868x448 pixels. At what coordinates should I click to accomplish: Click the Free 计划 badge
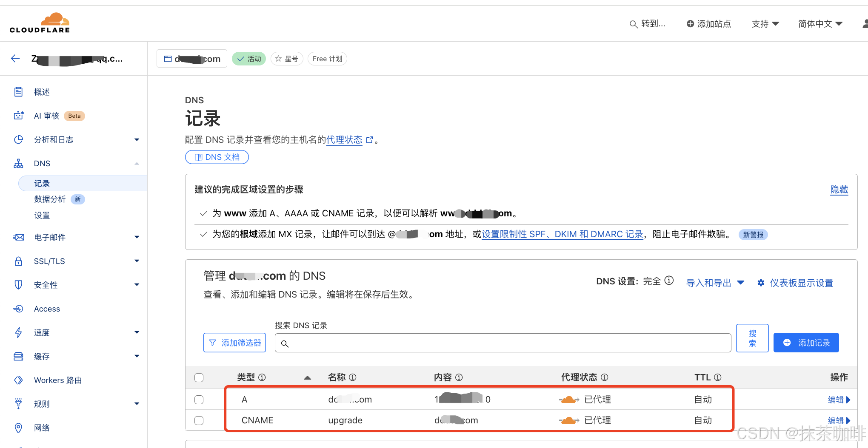point(327,59)
